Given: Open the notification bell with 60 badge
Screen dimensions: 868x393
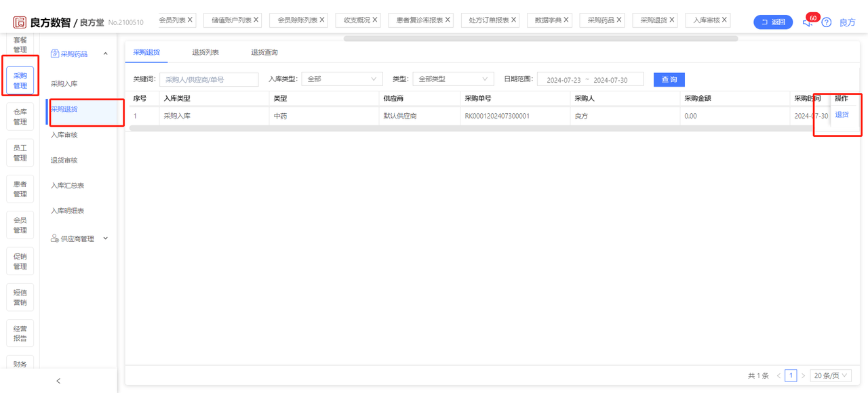Looking at the screenshot, I should pos(807,22).
